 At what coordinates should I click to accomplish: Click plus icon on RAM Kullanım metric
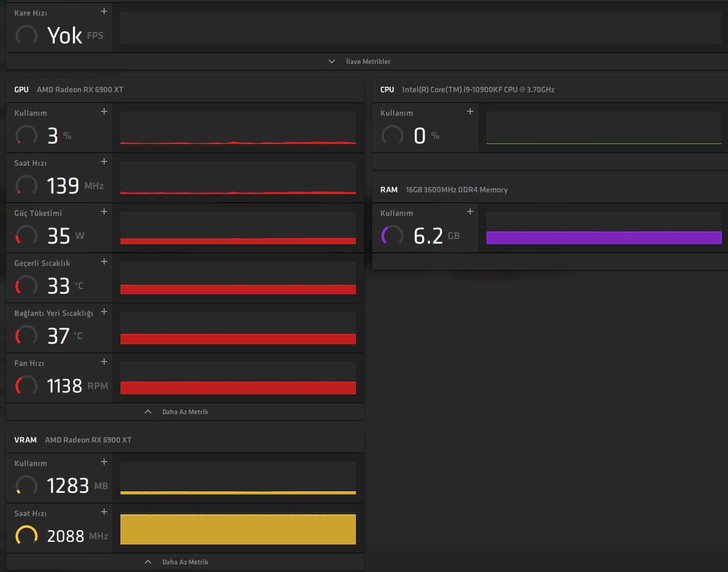470,211
